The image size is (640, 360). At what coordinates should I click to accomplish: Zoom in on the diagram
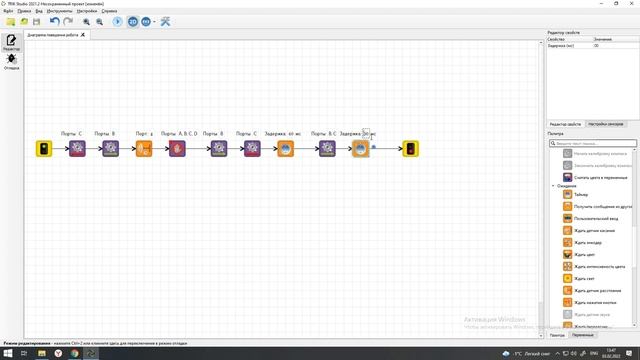[87, 22]
